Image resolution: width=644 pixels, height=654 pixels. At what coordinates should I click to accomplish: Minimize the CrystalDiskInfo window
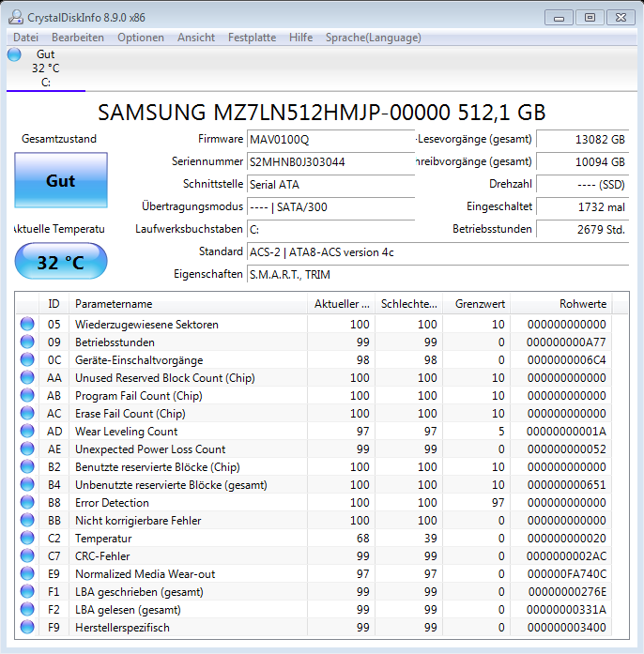click(559, 18)
